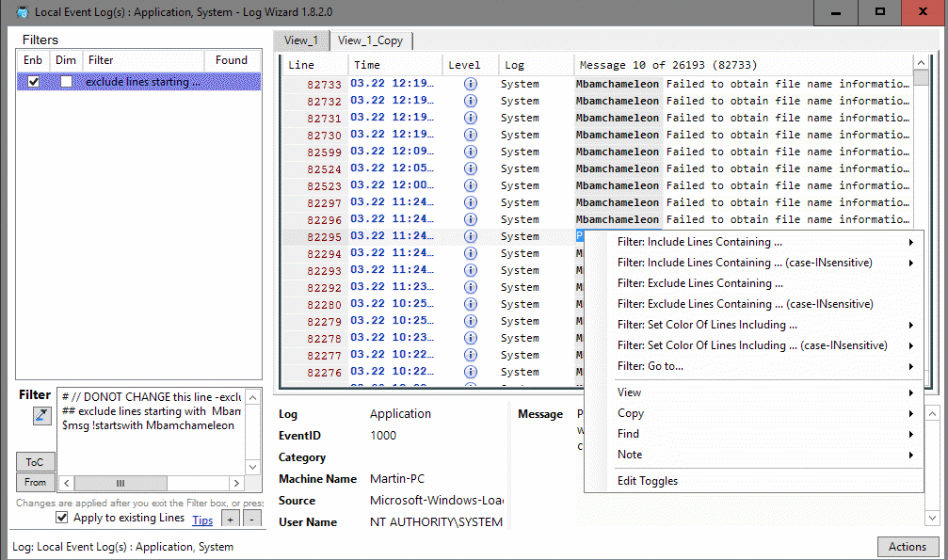Click the Time column header
This screenshot has height=560, width=948.
point(395,65)
